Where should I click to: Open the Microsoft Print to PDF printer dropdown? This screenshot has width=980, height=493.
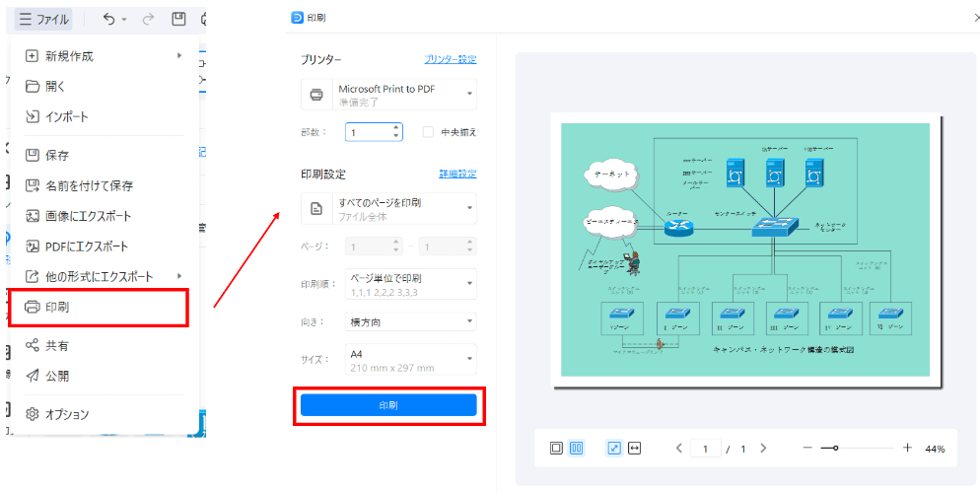point(388,95)
